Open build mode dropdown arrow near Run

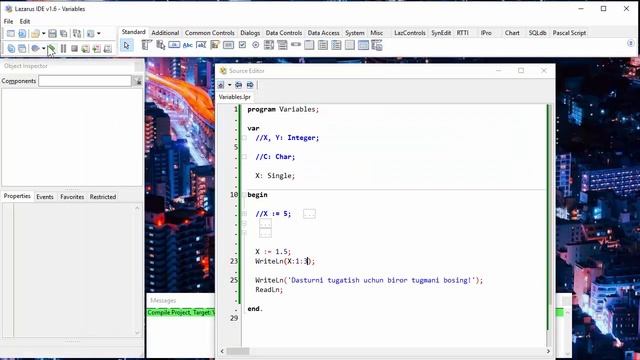[x=43, y=49]
